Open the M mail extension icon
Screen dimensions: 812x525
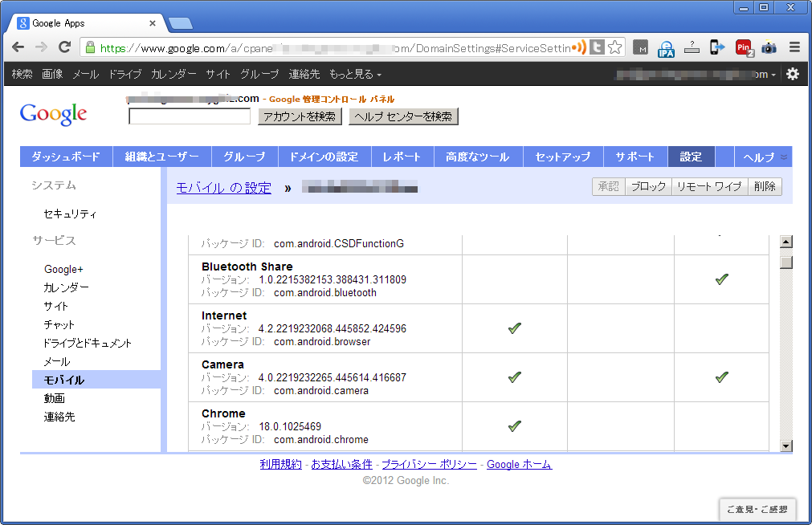641,47
